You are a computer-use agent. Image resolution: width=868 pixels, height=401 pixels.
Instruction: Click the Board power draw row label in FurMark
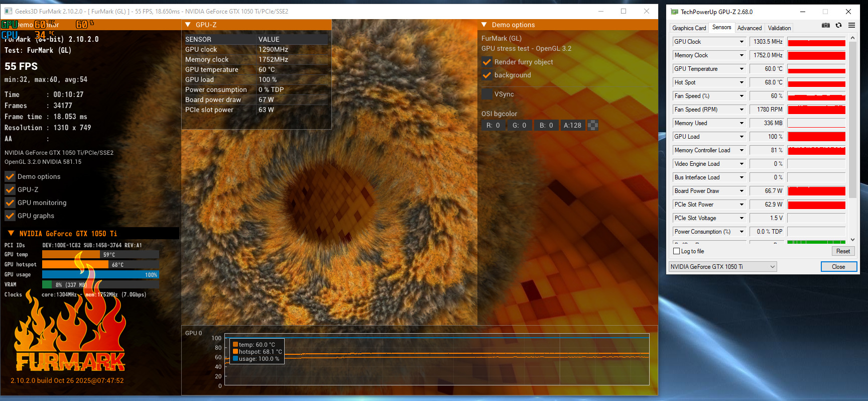tap(213, 99)
